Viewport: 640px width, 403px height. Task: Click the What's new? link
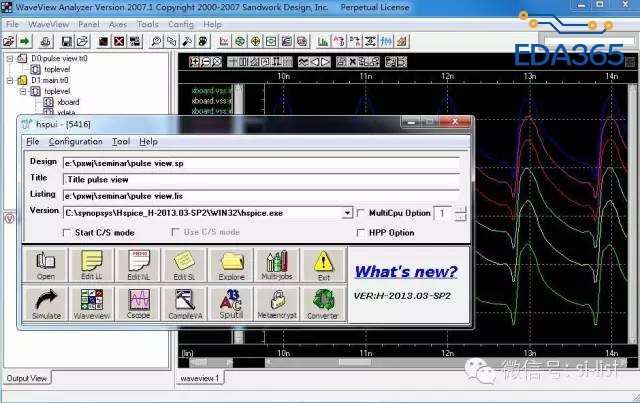coord(406,272)
